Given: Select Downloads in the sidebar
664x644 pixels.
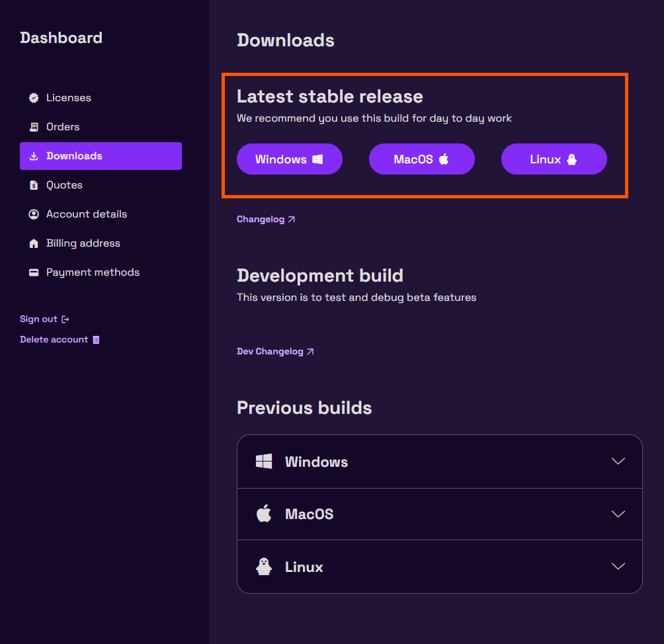Looking at the screenshot, I should [x=101, y=156].
